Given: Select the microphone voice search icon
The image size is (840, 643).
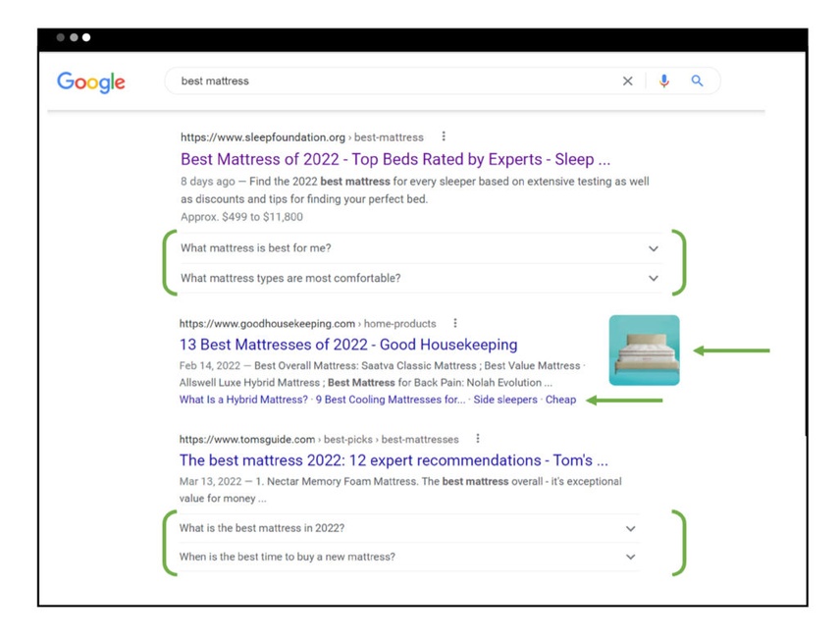Looking at the screenshot, I should pyautogui.click(x=663, y=80).
